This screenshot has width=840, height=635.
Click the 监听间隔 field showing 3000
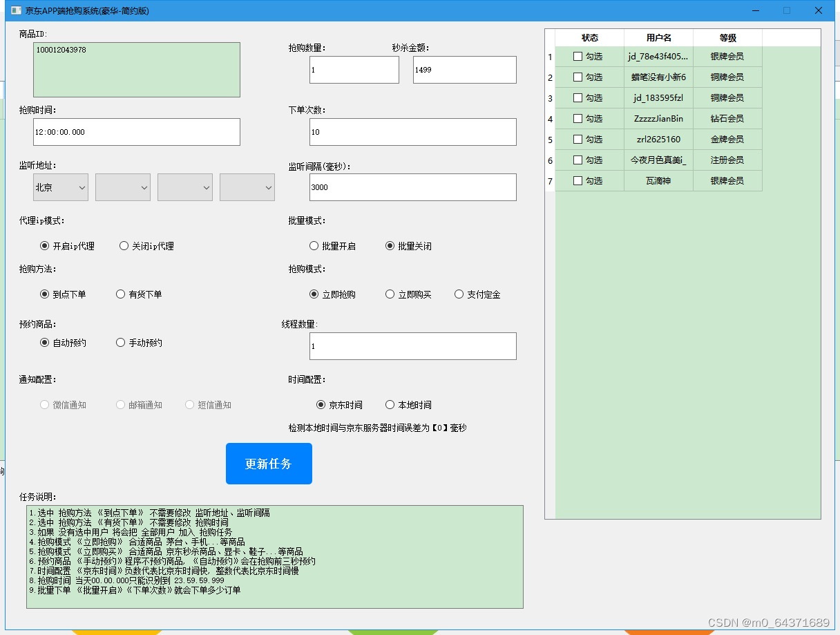pos(412,187)
